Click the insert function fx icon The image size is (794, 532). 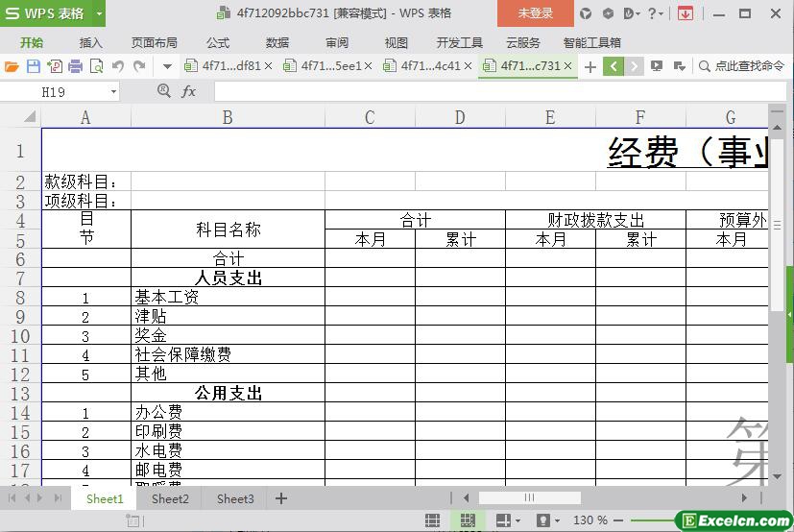(189, 91)
